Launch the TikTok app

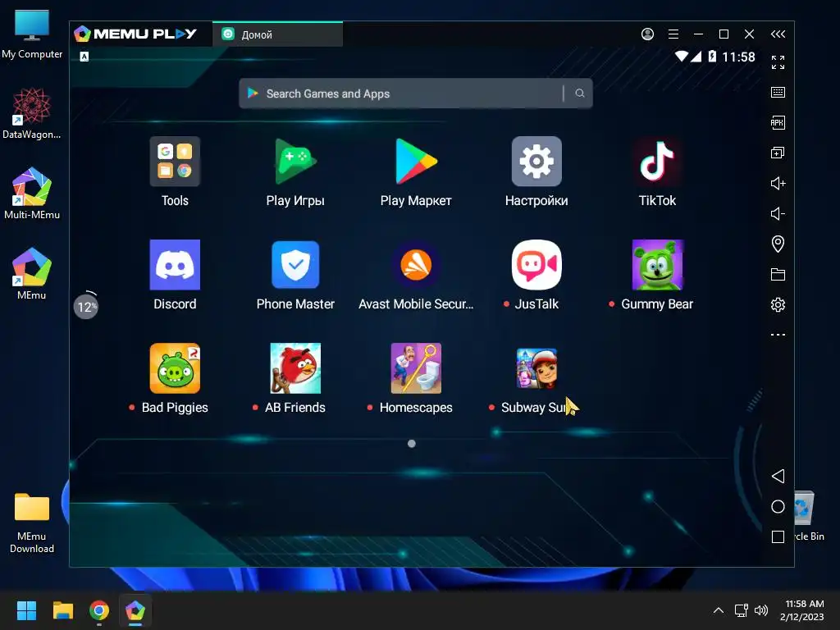tap(657, 162)
